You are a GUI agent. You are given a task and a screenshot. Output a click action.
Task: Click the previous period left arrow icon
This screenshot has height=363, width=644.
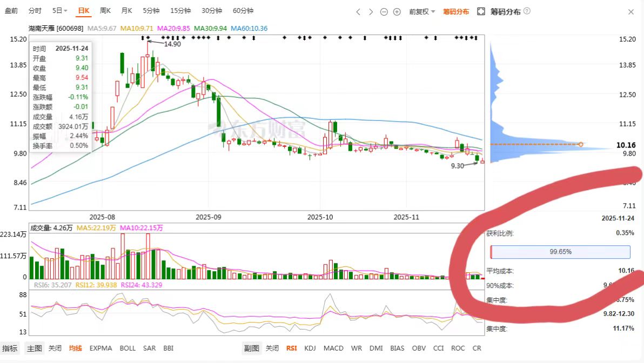(358, 12)
